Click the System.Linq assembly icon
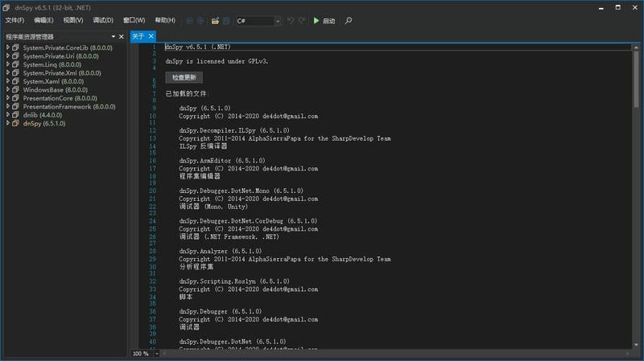Viewport: 644px width, 361px height. [15, 64]
